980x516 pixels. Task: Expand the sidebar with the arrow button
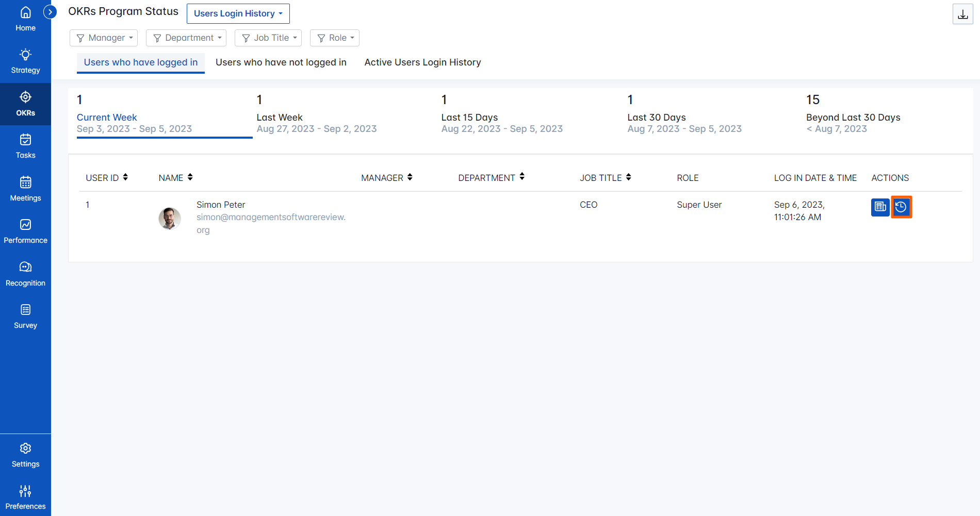pos(50,12)
